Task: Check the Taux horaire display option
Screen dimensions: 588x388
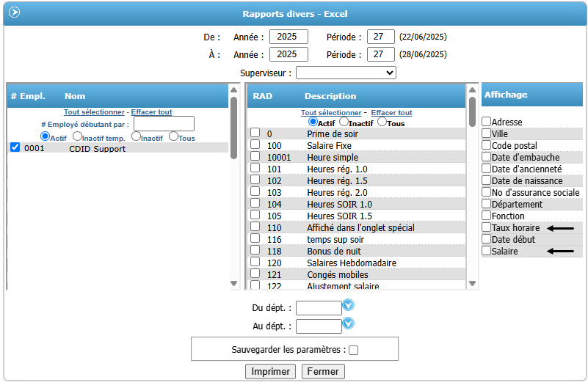Action: tap(486, 228)
